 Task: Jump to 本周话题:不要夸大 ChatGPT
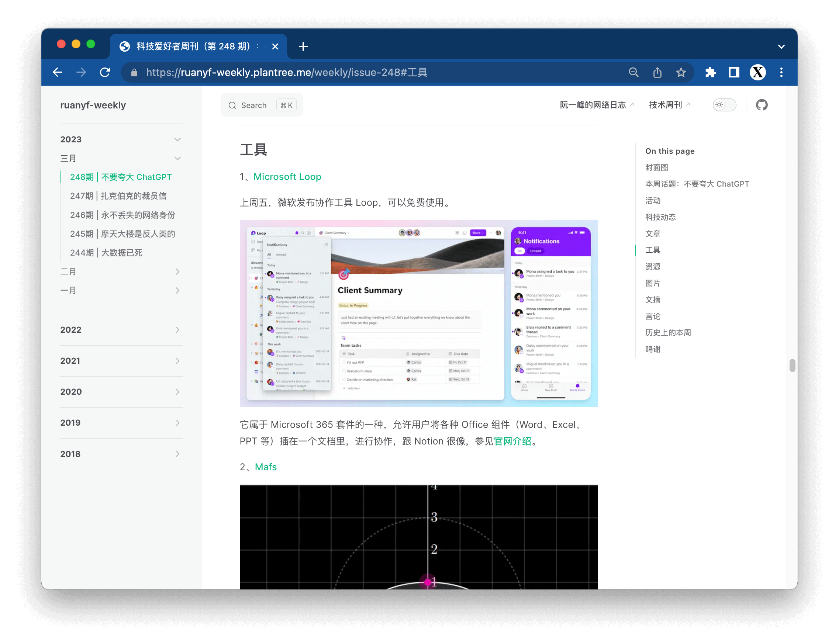click(697, 184)
